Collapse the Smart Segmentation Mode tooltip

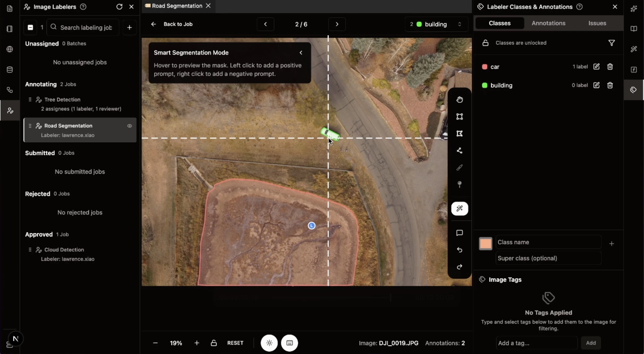click(x=301, y=52)
